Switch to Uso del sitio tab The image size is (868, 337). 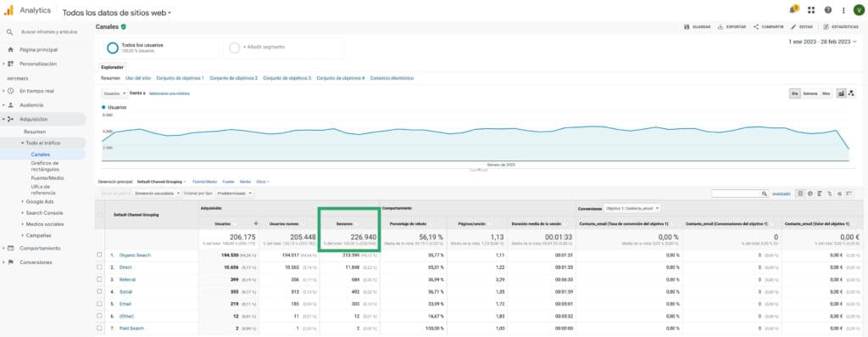[x=138, y=78]
